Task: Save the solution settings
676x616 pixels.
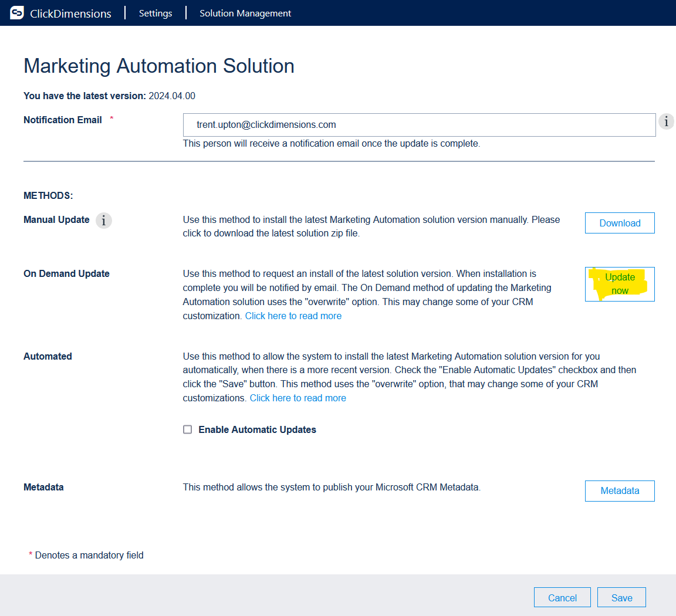Action: [621, 597]
